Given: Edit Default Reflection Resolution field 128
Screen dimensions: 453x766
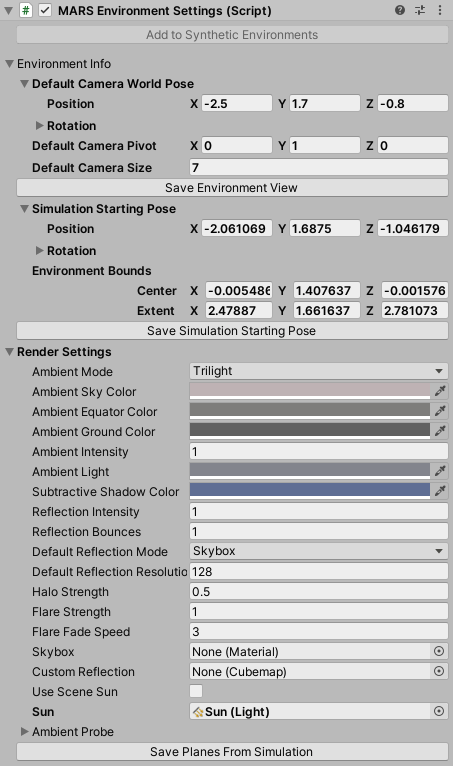Looking at the screenshot, I should [319, 571].
